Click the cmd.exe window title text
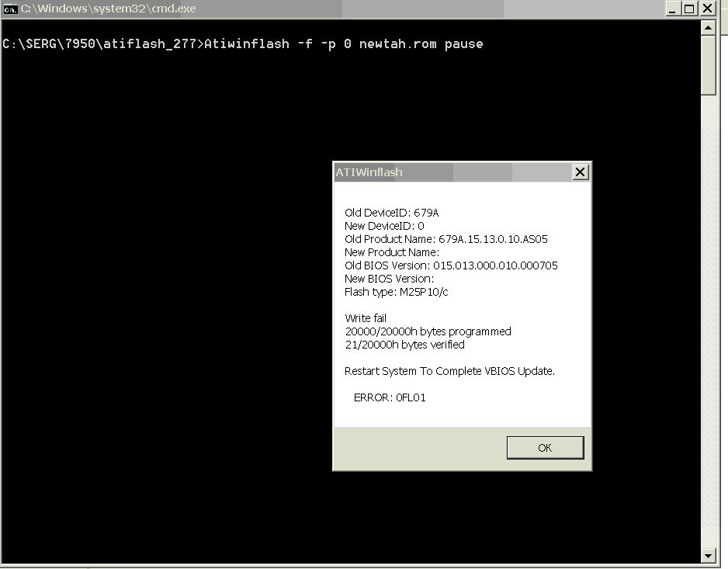 [x=108, y=9]
